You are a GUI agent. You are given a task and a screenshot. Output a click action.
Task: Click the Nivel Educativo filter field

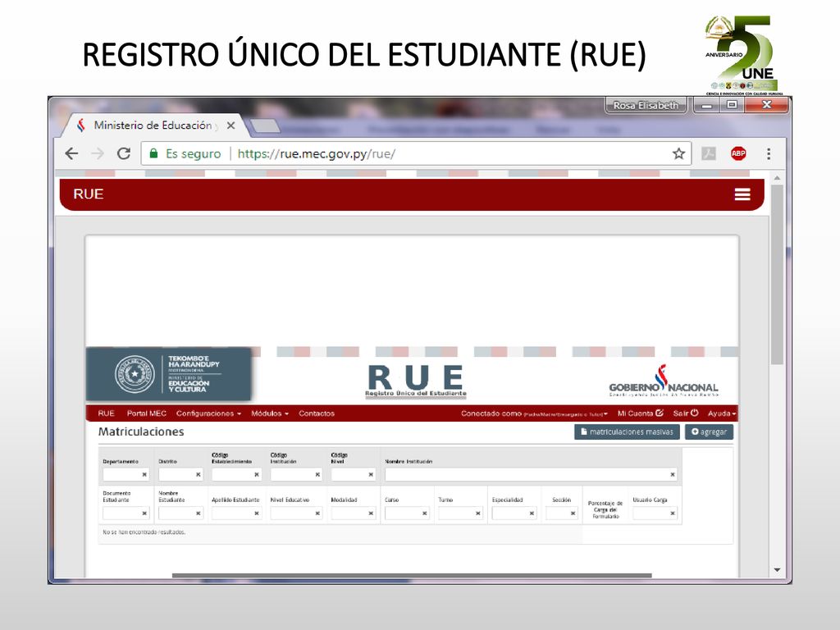[295, 514]
